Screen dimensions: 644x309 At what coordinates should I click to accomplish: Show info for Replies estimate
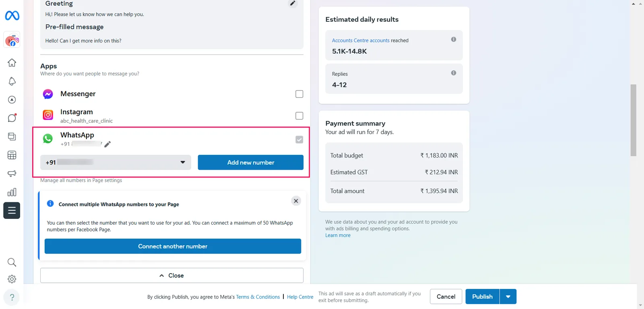point(454,73)
